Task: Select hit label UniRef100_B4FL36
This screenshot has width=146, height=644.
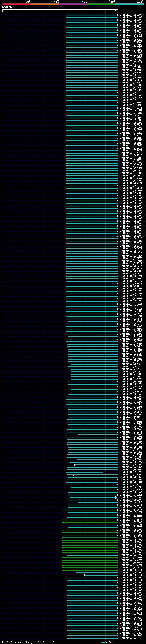Action: 131,85
